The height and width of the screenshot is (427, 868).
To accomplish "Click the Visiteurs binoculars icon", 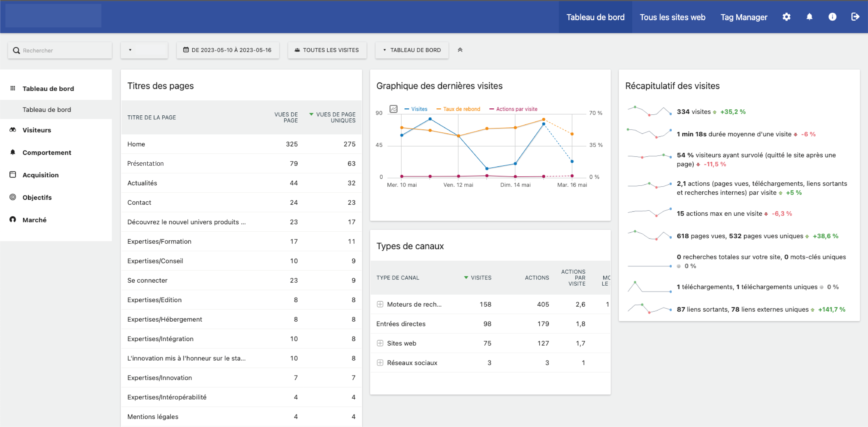I will click(13, 130).
